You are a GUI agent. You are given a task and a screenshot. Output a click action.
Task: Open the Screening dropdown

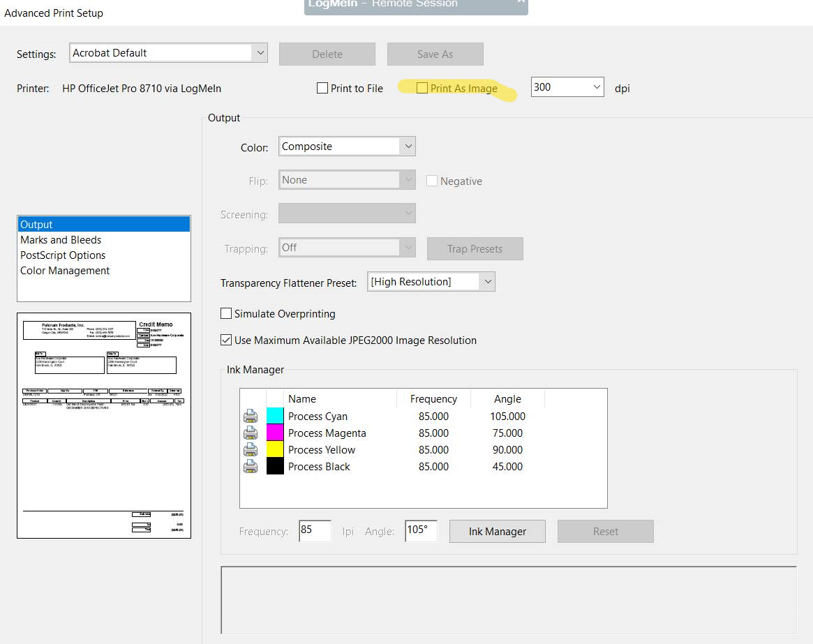click(x=347, y=213)
